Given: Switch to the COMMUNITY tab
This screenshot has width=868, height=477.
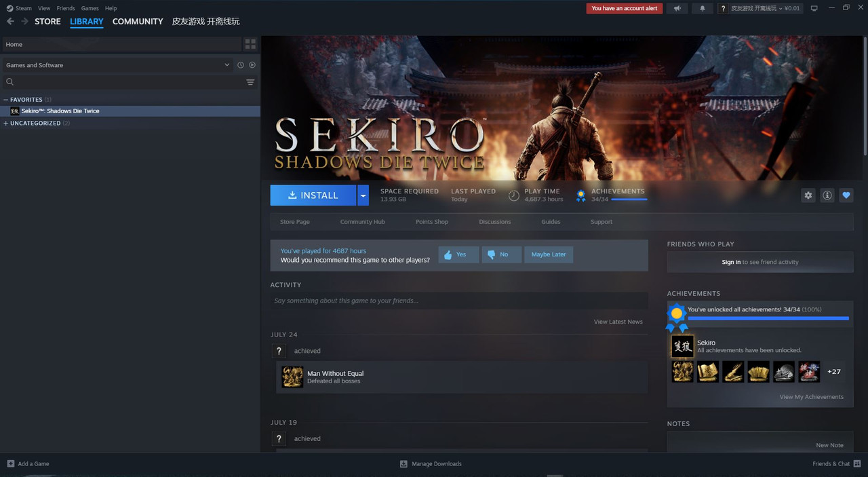Looking at the screenshot, I should tap(138, 21).
